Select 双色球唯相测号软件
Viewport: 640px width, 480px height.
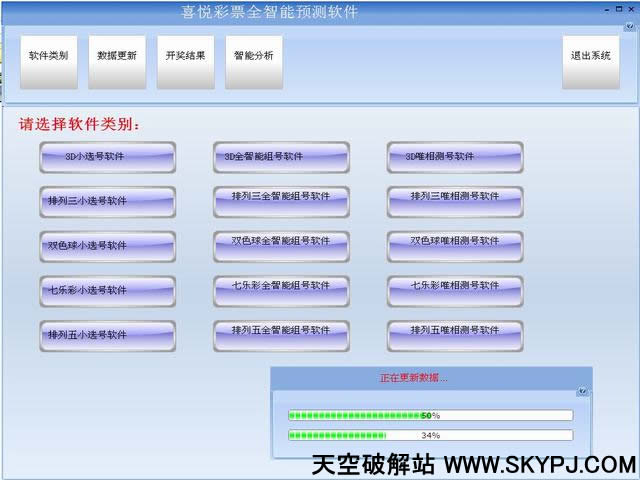point(455,242)
